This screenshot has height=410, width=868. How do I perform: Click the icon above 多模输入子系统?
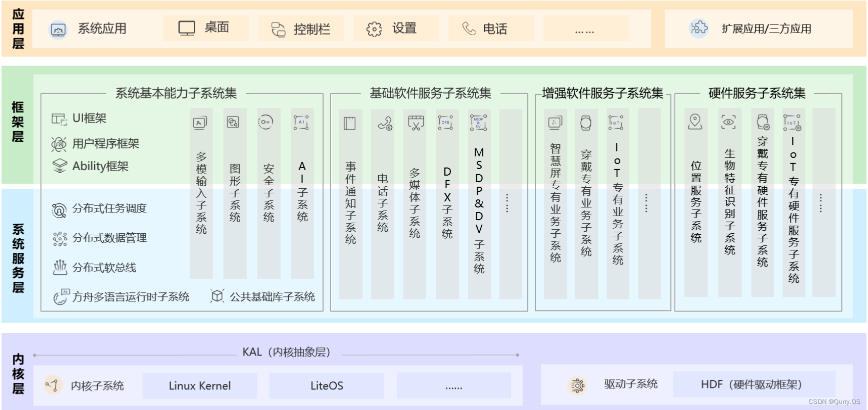pyautogui.click(x=200, y=123)
